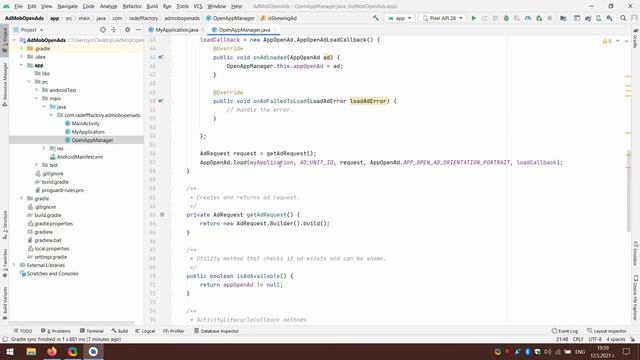
Task: Expand the test folder in project tree
Action: click(36, 165)
